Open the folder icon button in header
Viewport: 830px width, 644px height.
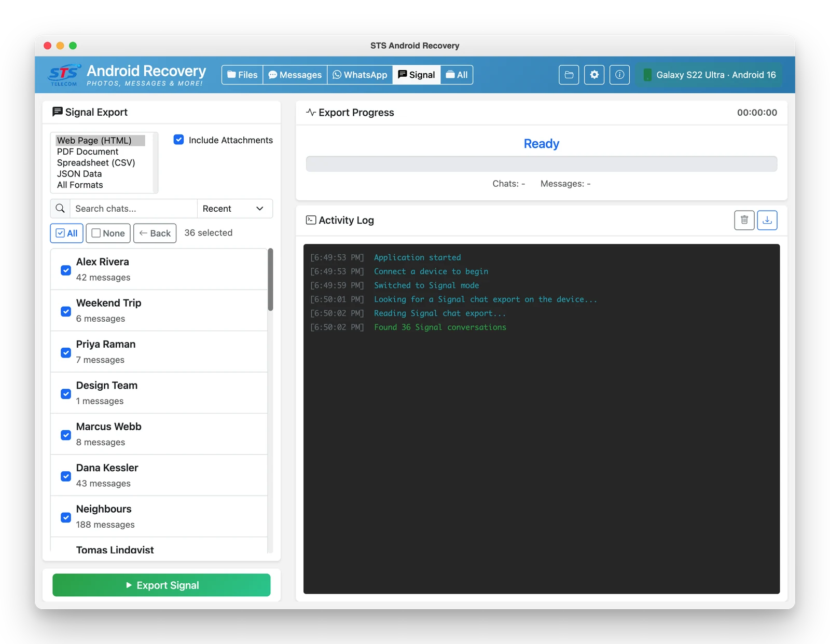pos(569,75)
